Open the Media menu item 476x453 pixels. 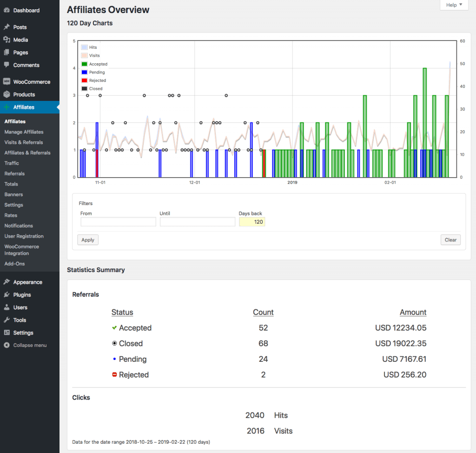pyautogui.click(x=20, y=40)
